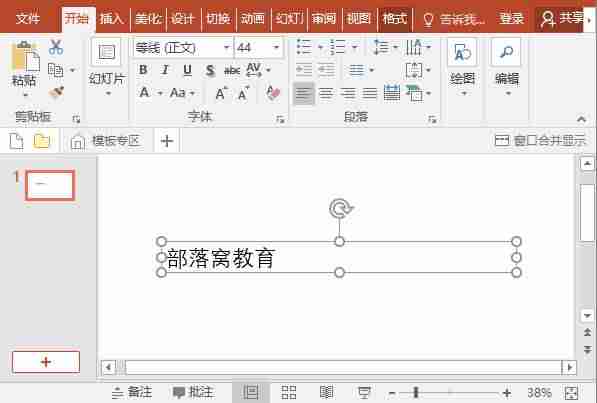
Task: Click the red plus add slide button
Action: coord(46,362)
